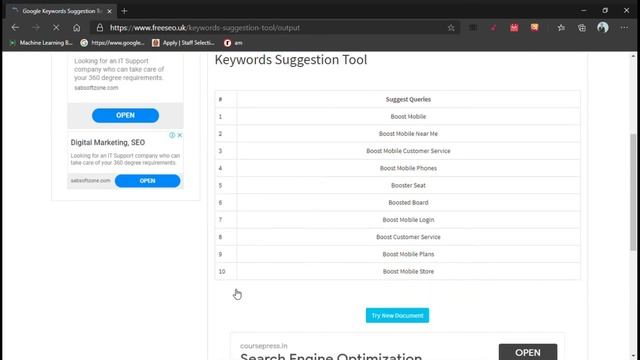
Task: Open the browser home page
Action: coord(76,28)
